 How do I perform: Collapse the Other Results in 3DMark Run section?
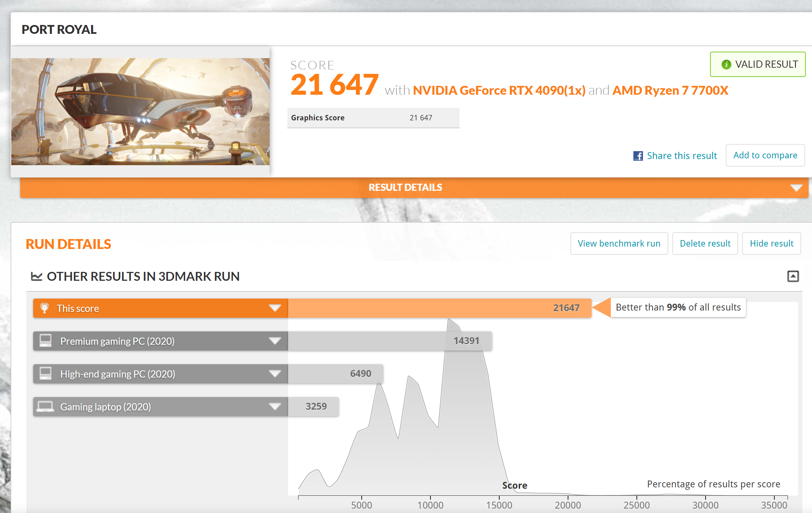pos(793,276)
